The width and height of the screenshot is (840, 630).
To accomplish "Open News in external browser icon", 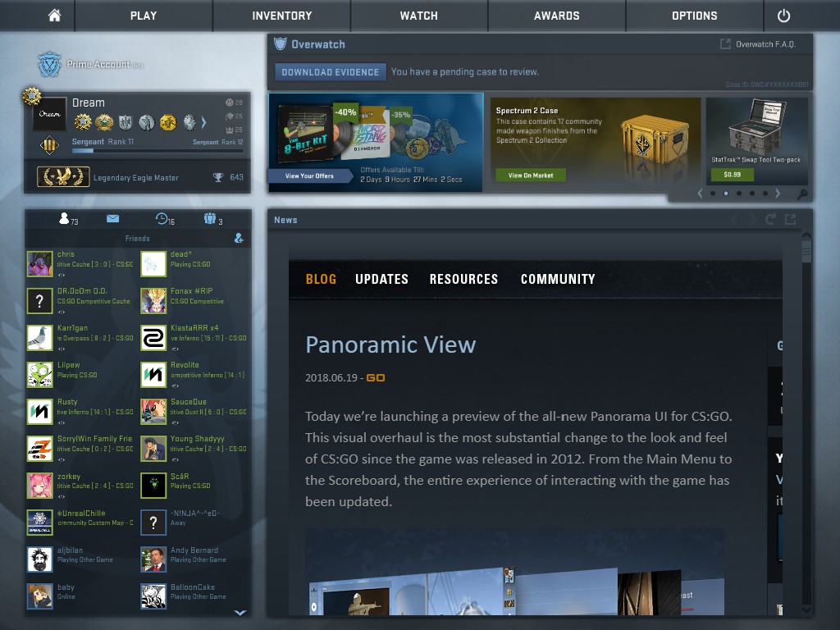I will (x=790, y=219).
